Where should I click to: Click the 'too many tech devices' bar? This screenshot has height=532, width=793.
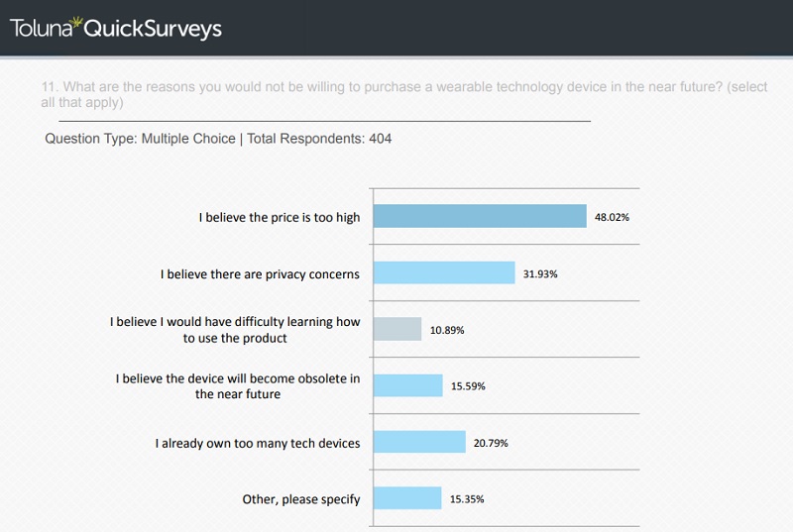coord(419,442)
